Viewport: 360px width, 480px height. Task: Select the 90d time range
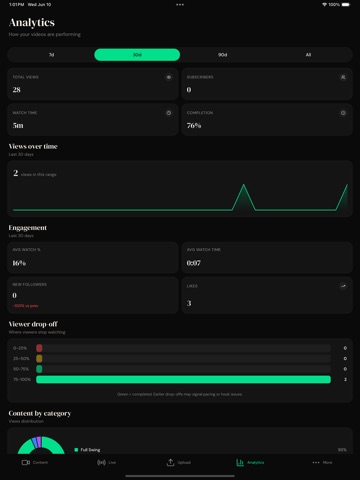click(223, 55)
